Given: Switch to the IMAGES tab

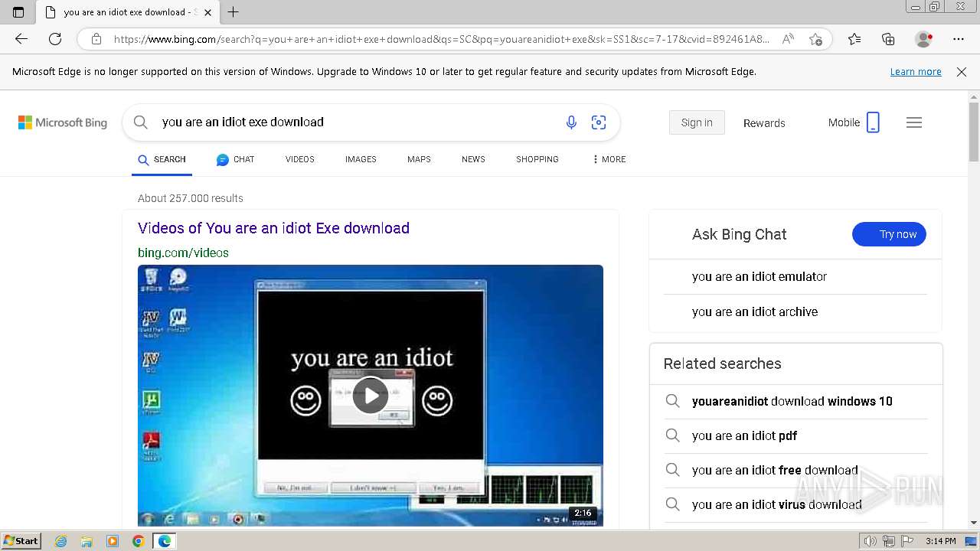Looking at the screenshot, I should pos(361,159).
